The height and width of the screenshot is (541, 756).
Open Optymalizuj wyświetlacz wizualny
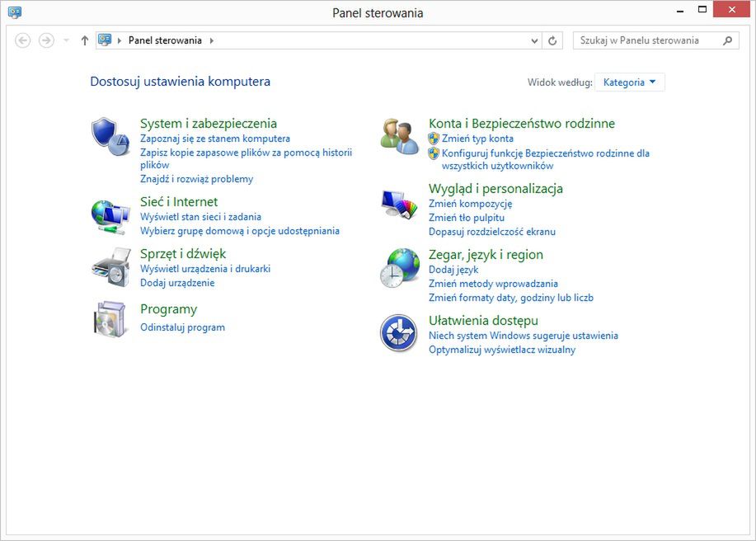coord(502,350)
